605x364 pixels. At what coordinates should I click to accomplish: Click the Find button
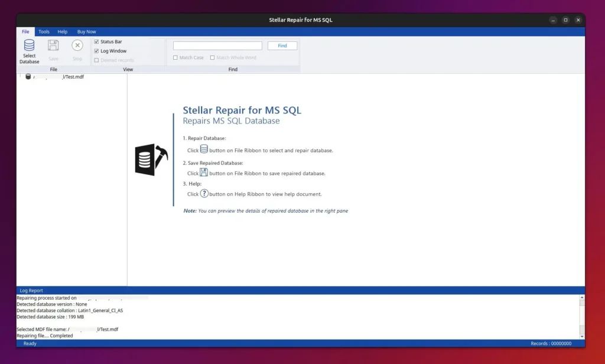282,45
